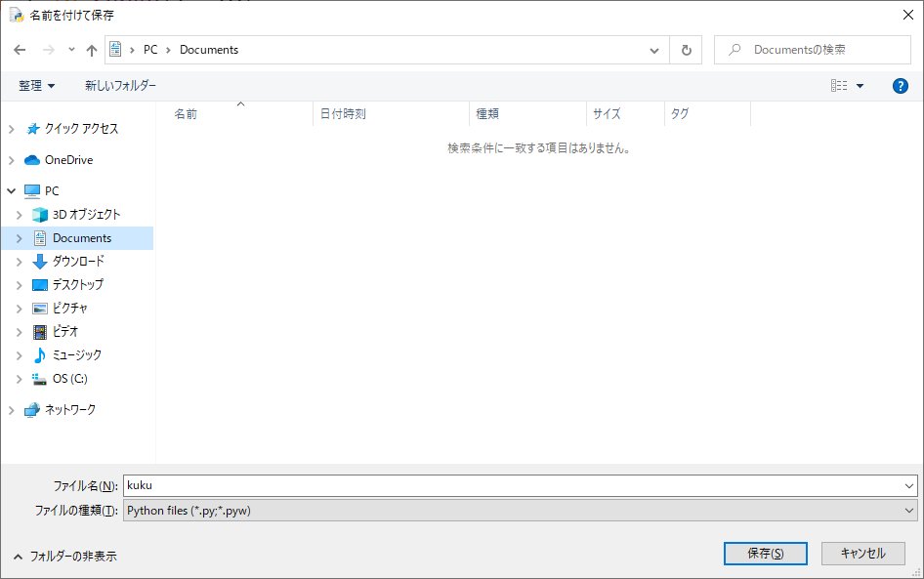
Task: Open the view options dropdown arrow
Action: [x=861, y=86]
